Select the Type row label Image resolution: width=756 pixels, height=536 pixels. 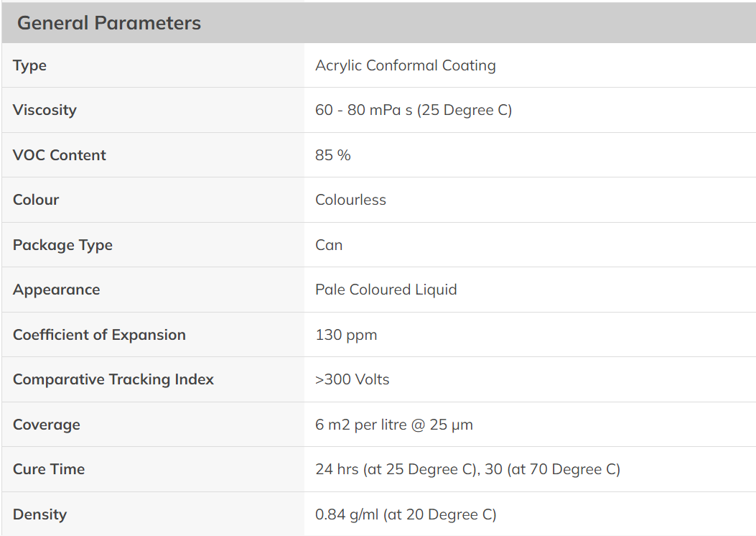pos(29,65)
